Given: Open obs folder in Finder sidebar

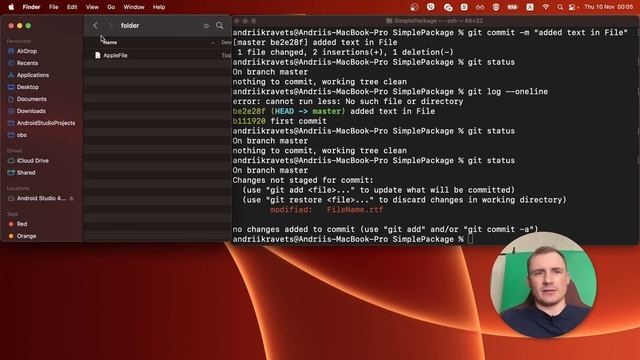Looking at the screenshot, I should tap(22, 135).
